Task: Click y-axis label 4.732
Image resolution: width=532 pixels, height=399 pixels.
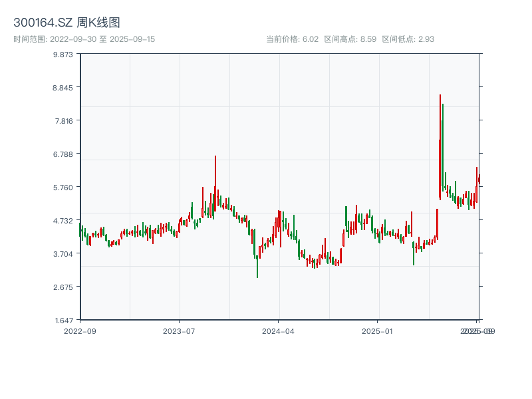Action: 63,221
